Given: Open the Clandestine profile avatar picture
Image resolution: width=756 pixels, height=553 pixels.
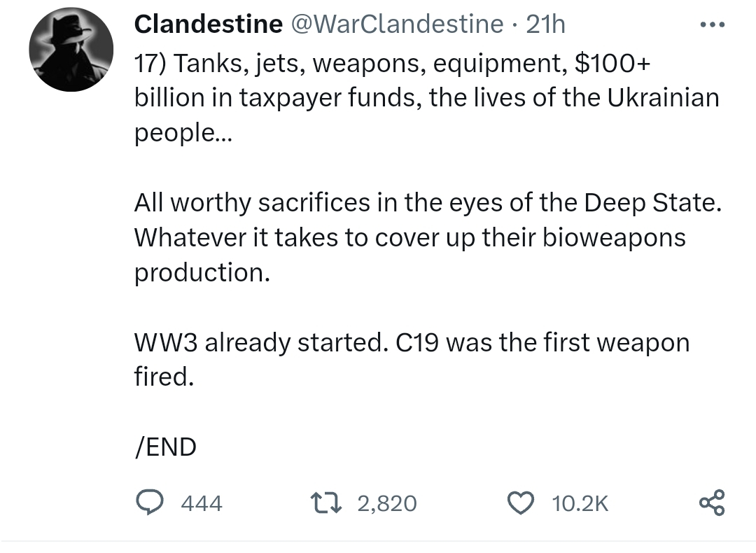Looking at the screenshot, I should tap(71, 49).
